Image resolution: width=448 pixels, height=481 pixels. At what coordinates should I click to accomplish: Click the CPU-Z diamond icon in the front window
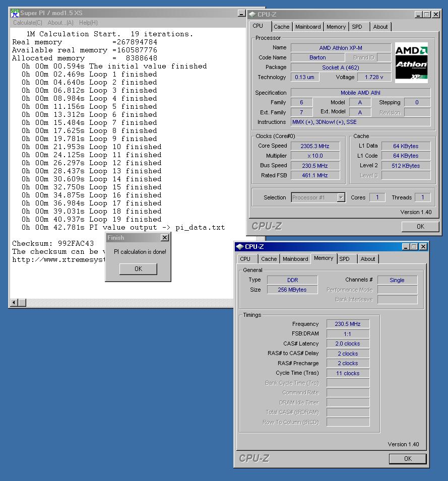pyautogui.click(x=240, y=247)
